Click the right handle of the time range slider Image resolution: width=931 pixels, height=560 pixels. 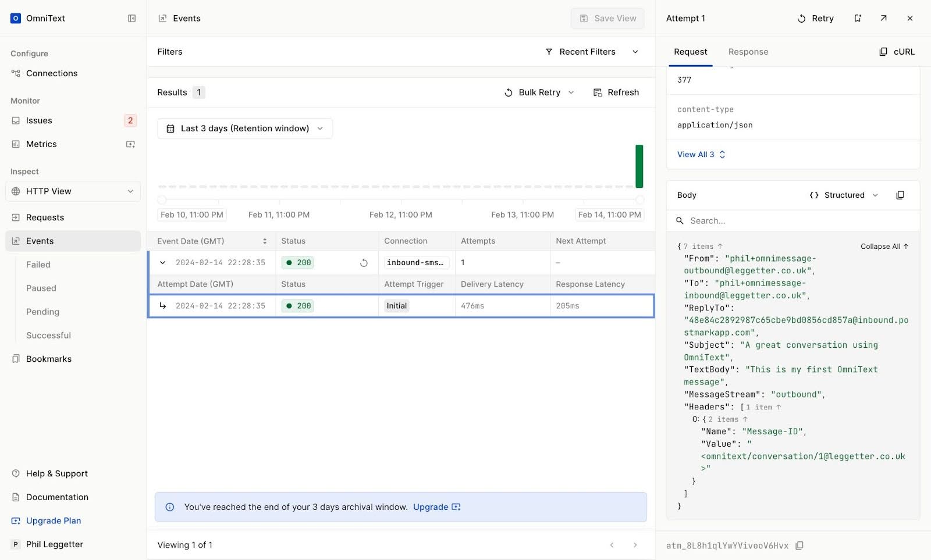[x=639, y=200]
